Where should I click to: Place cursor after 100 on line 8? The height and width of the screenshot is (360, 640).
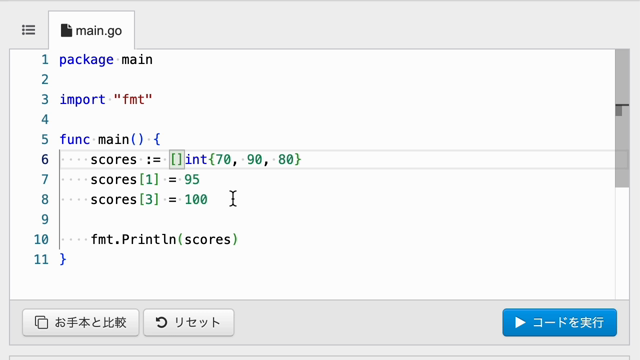[209, 200]
